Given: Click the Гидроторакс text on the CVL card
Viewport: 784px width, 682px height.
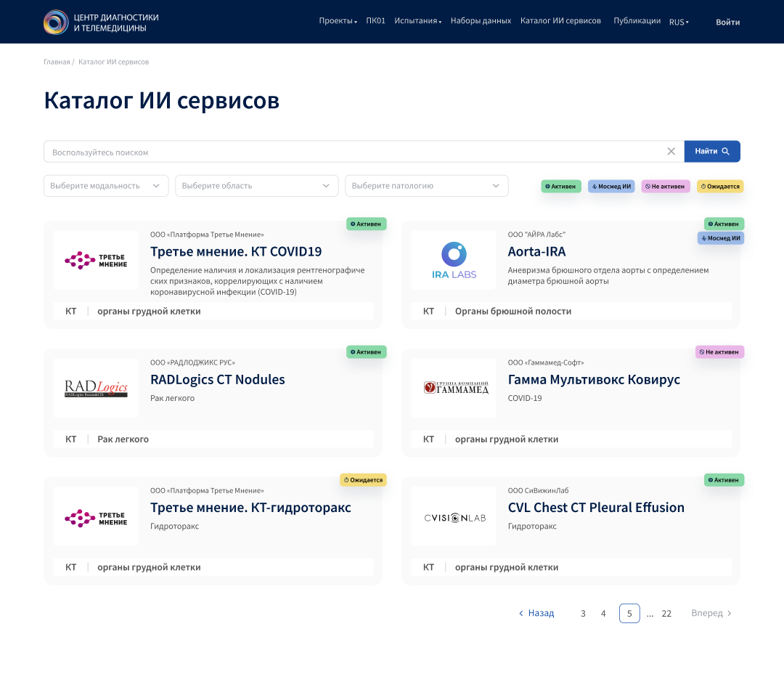Looking at the screenshot, I should [532, 527].
